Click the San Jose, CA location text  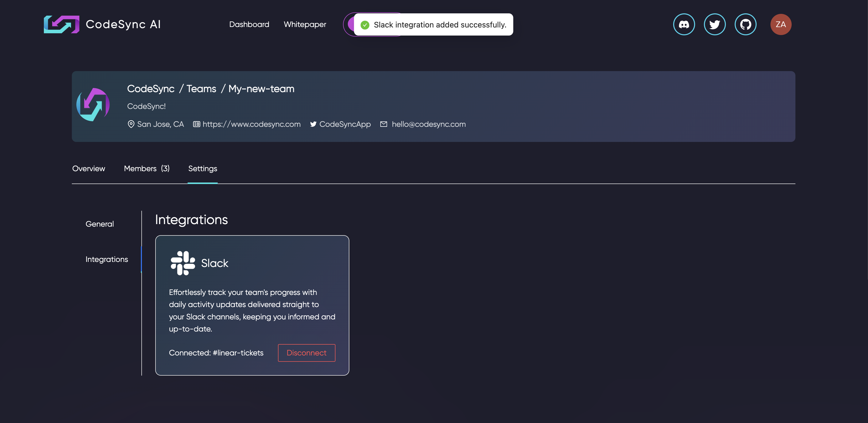point(160,124)
